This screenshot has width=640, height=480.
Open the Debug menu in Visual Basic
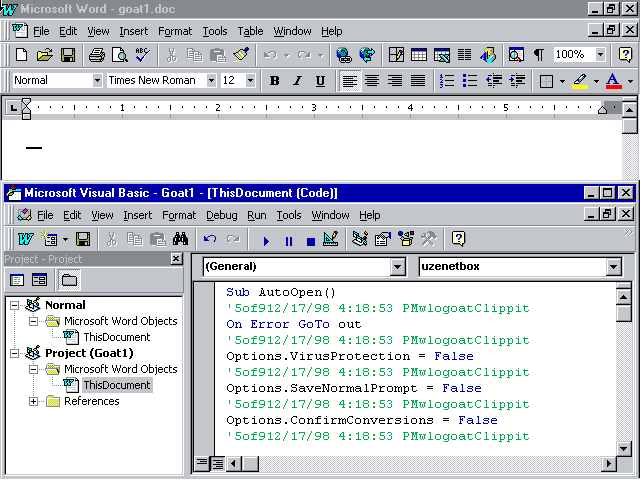click(222, 215)
